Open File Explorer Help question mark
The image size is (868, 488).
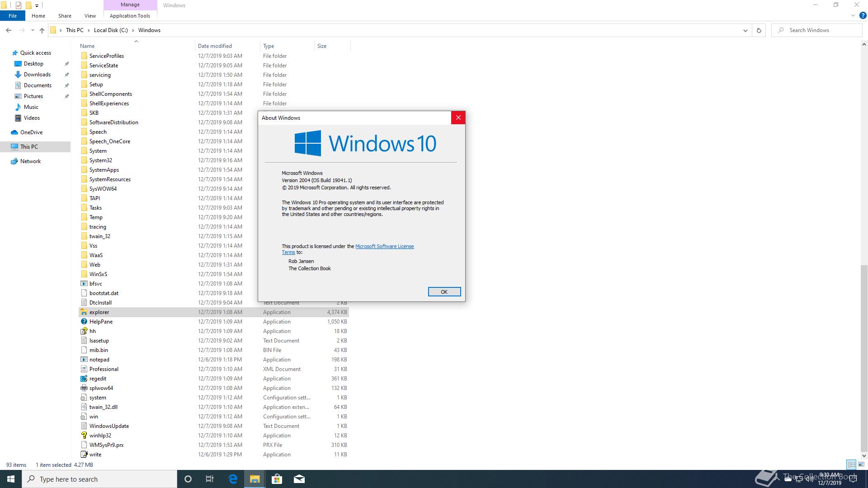pyautogui.click(x=863, y=15)
